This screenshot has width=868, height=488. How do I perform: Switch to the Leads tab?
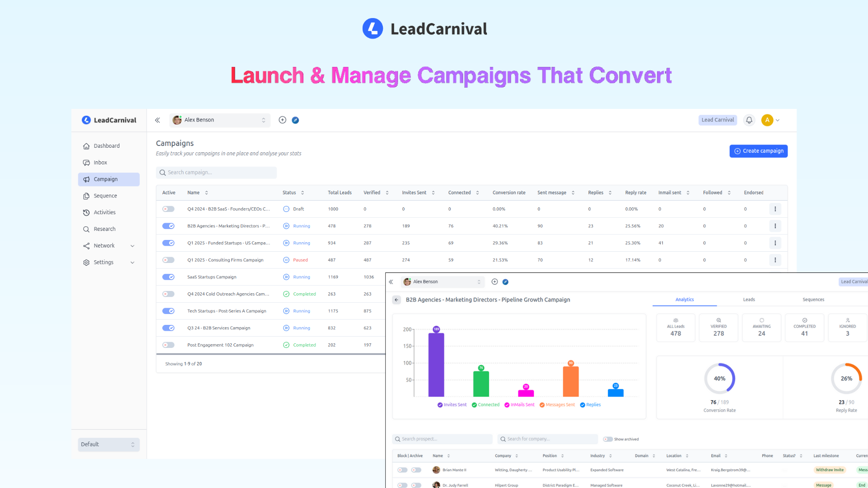pyautogui.click(x=749, y=300)
